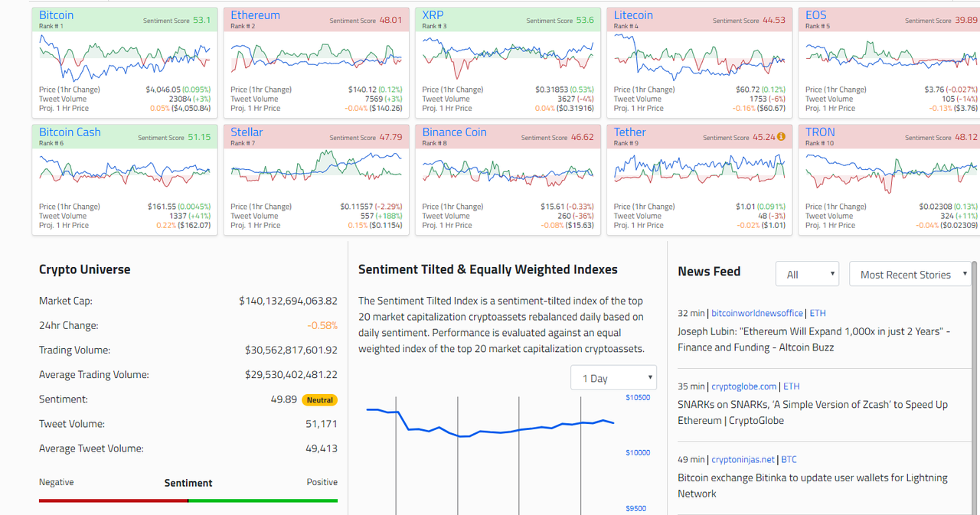980x515 pixels.
Task: Open the Bitinka Lightning Network headline
Action: 812,485
